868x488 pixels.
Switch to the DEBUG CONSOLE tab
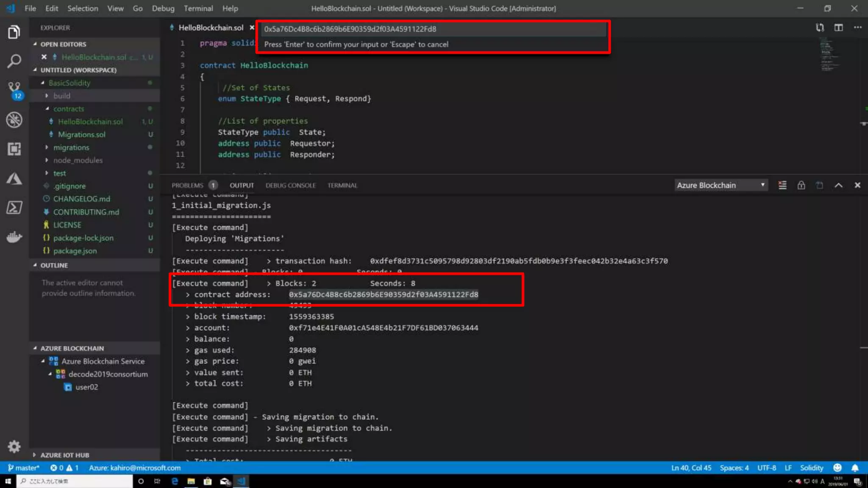click(x=290, y=185)
